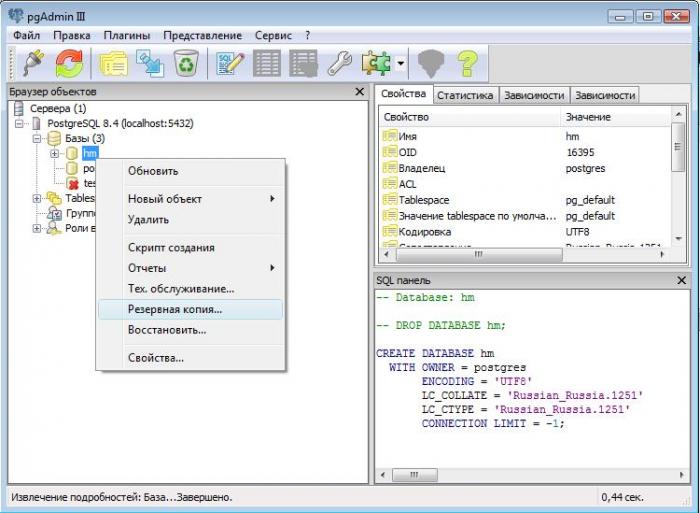Expand the Tablespaces tree node
The image size is (700, 513).
(37, 198)
